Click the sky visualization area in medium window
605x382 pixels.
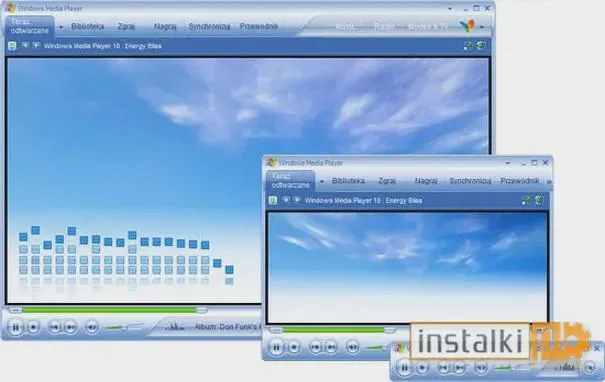[x=407, y=267]
